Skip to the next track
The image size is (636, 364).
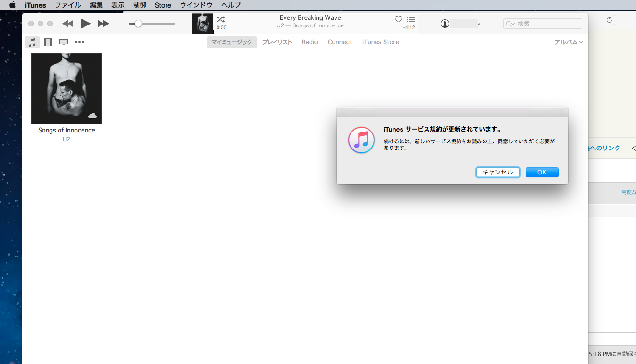point(103,24)
